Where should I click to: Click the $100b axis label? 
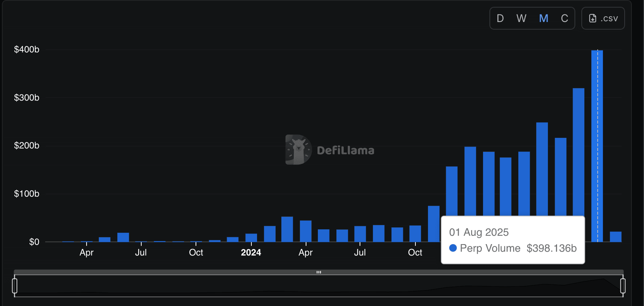click(x=27, y=194)
